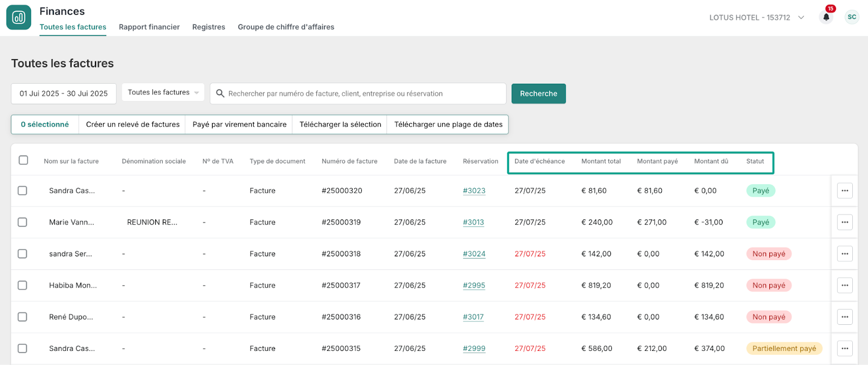Open actions menu for invoice #25000316

click(x=845, y=317)
